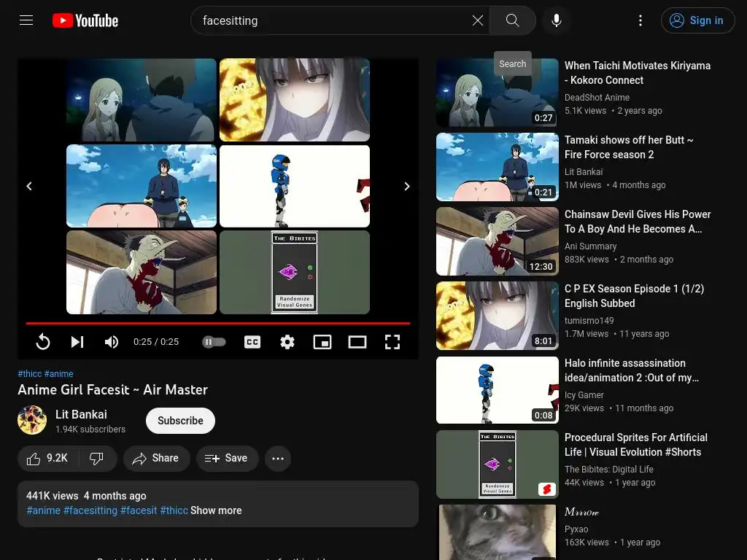The image size is (747, 560).
Task: Open 'When Taichi Motivates Kiriyama' video title
Action: 638,73
